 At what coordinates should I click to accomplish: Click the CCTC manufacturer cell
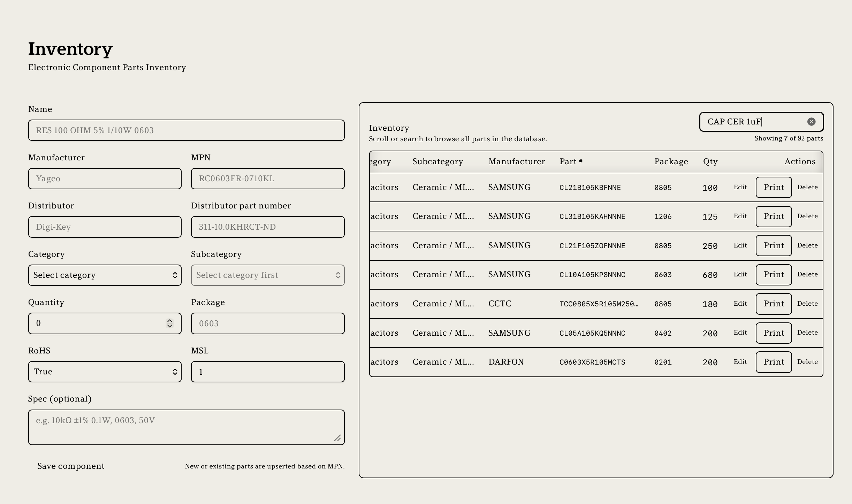(500, 304)
